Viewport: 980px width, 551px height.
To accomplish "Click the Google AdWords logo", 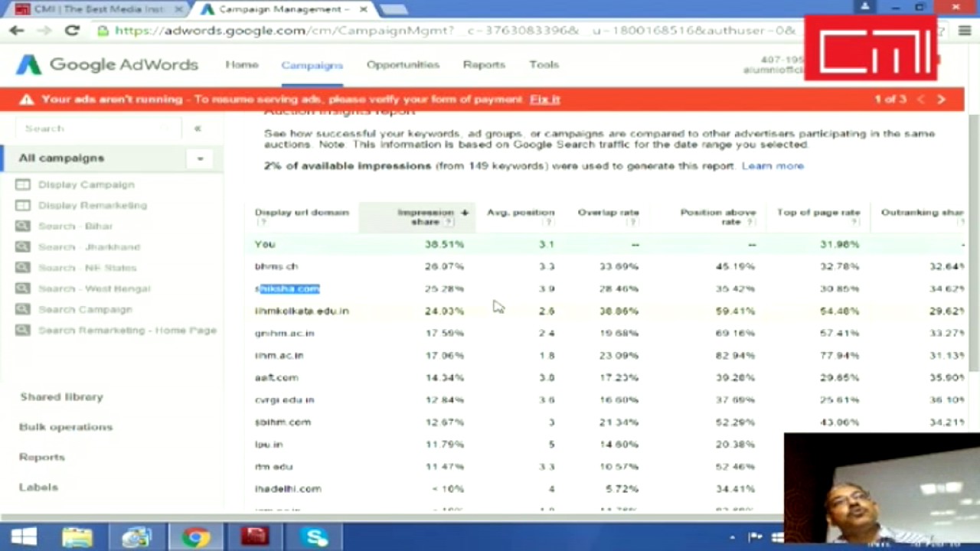I will click(x=107, y=65).
